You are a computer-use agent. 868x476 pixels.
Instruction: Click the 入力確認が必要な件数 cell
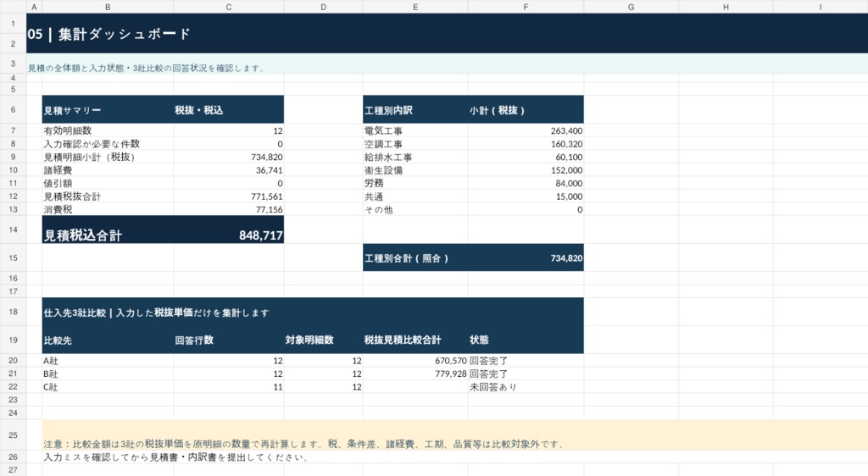tap(108, 144)
